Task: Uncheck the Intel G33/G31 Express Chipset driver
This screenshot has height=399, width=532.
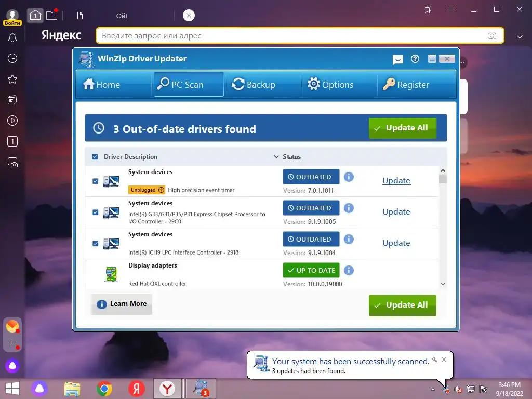Action: [x=96, y=212]
